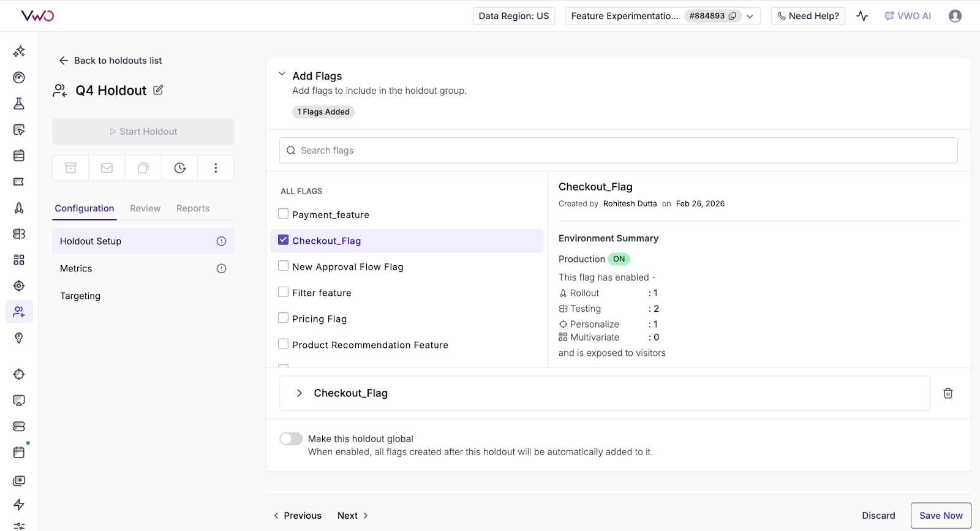This screenshot has width=980, height=531.
Task: Open the three-dot more options menu
Action: click(216, 168)
